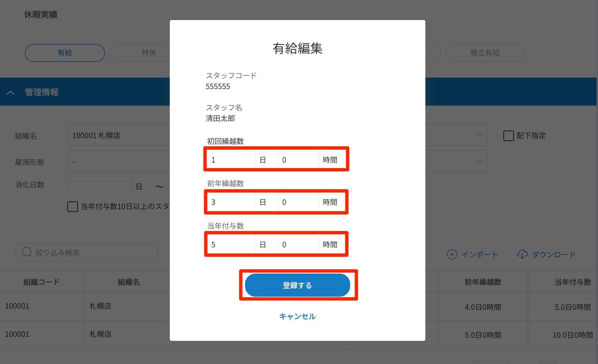This screenshot has height=364, width=598.
Task: Click 初回繰越数 days input field
Action: [231, 160]
